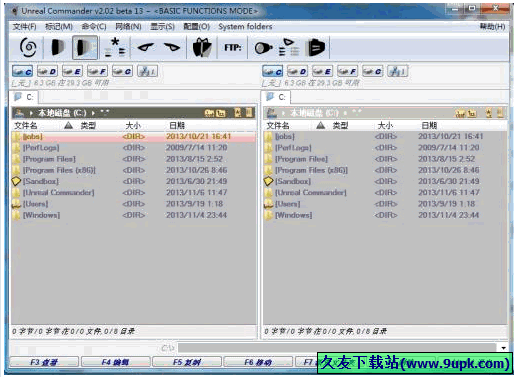516x377 pixels.
Task: Click parent folder icon in right path bar
Action: pyautogui.click(x=471, y=114)
